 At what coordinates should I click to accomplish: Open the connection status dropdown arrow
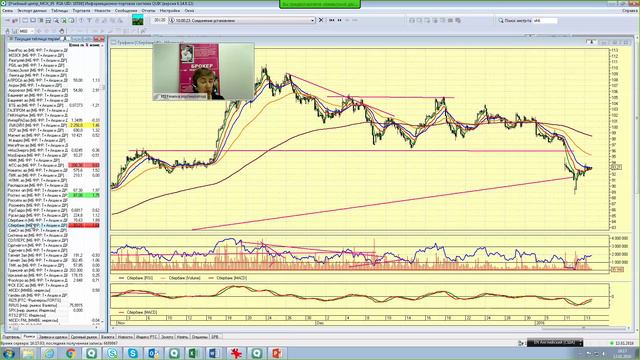313,20
